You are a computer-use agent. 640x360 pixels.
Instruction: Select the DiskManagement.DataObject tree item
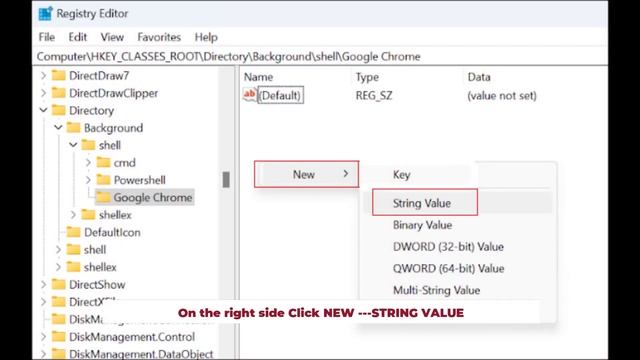pyautogui.click(x=141, y=354)
